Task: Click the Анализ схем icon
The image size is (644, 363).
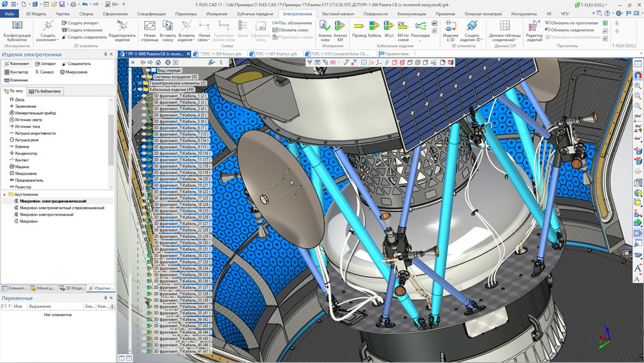Action: 325,26
